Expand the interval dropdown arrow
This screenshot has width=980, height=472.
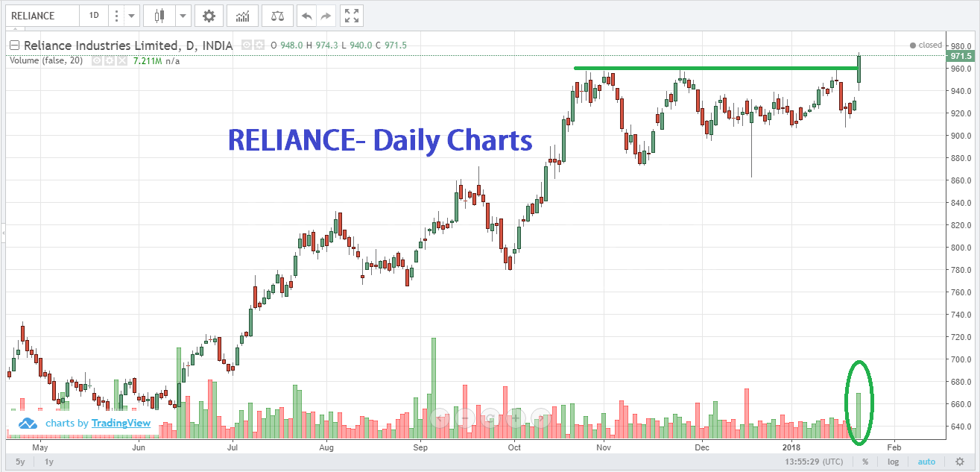132,15
